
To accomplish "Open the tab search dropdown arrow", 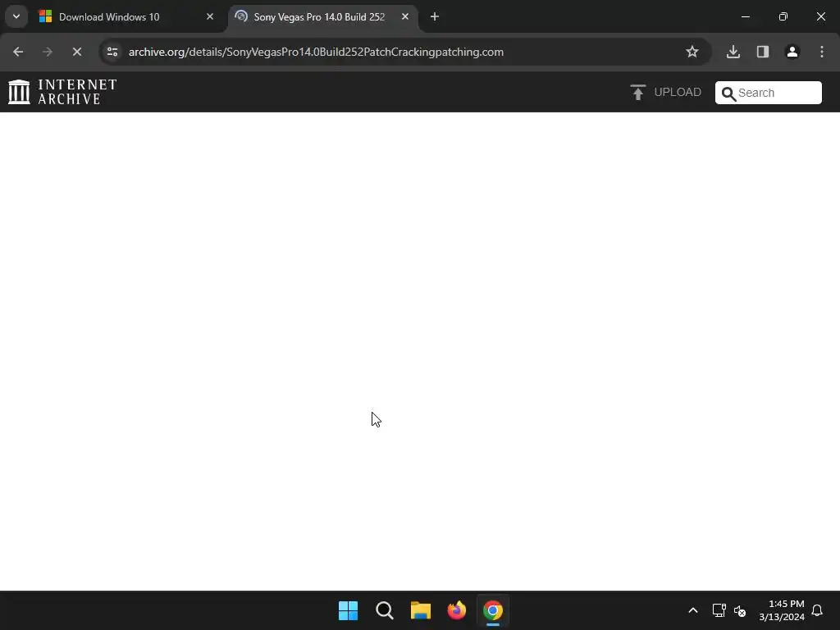I will (16, 16).
